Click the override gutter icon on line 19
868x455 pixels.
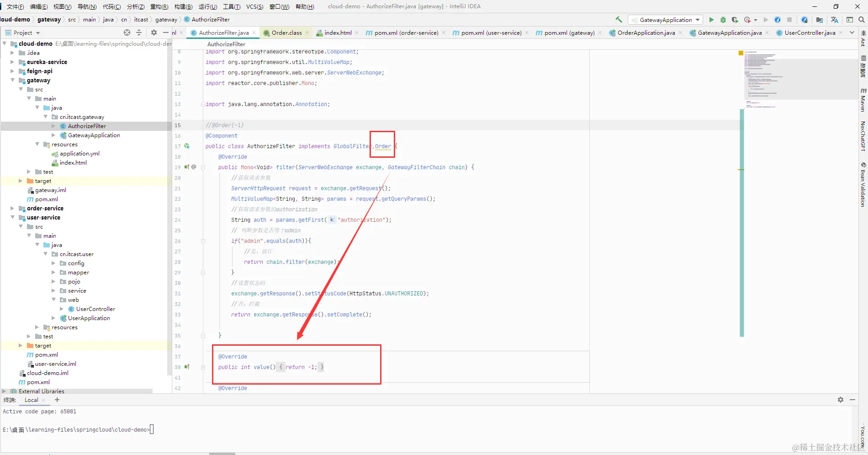click(187, 167)
